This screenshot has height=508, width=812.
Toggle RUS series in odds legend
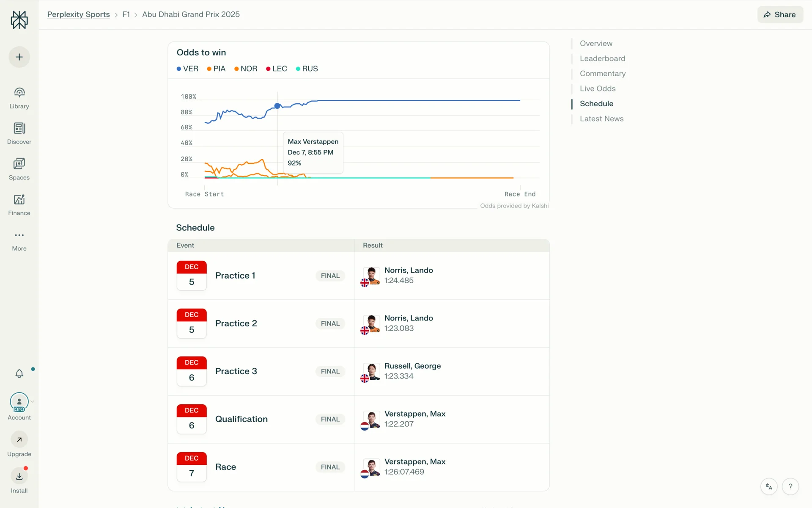(x=307, y=69)
